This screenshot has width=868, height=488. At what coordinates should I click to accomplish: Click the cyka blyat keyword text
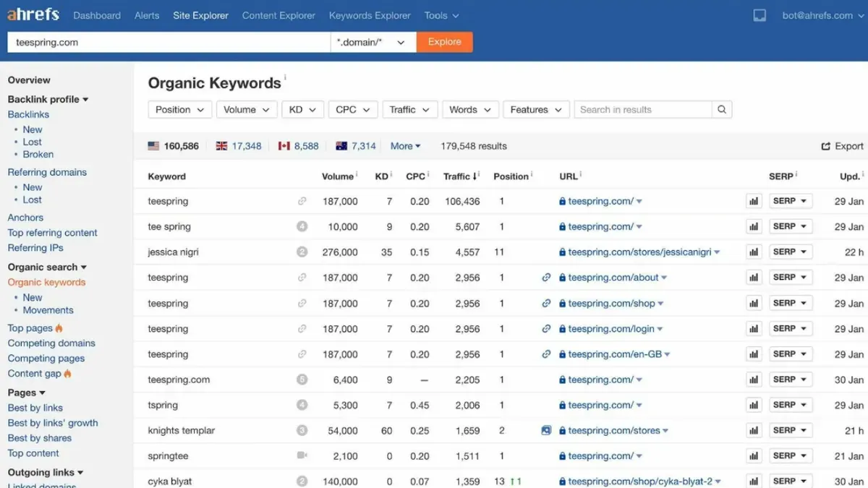pyautogui.click(x=170, y=481)
